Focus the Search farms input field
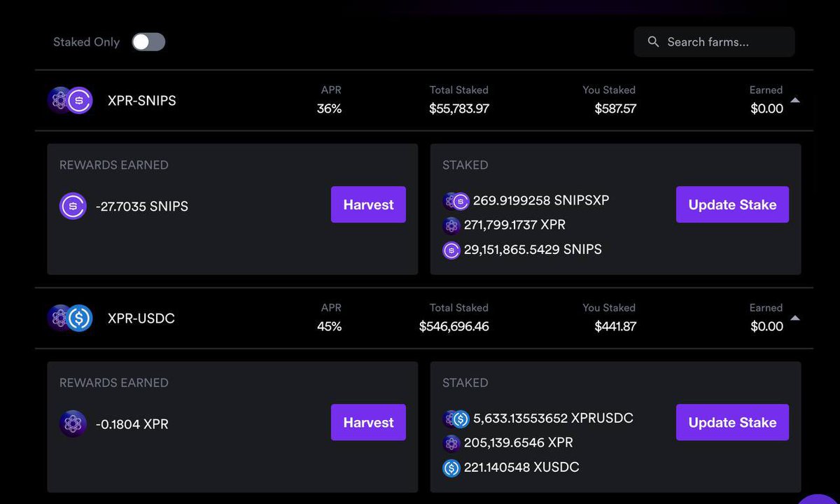Viewport: 840px width, 504px height. (714, 42)
